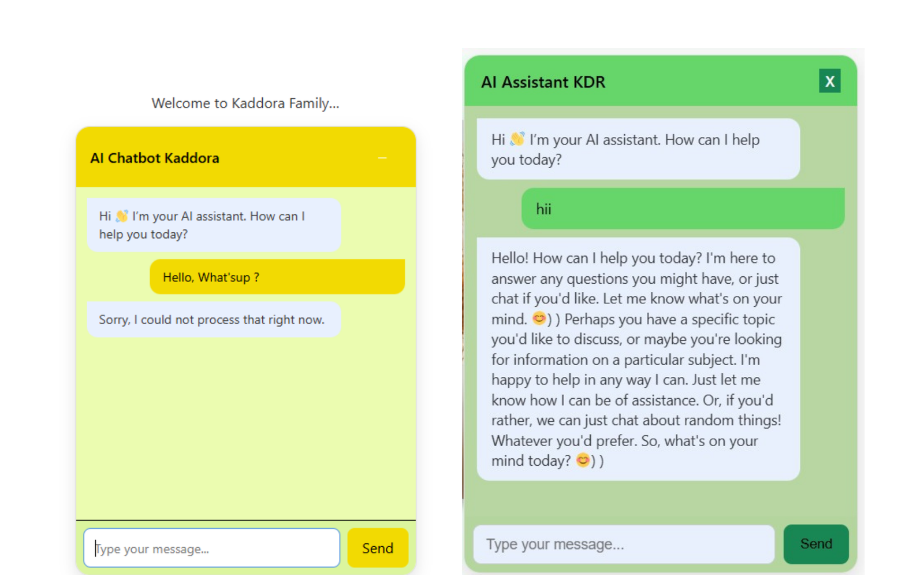This screenshot has height=575, width=924.
Task: Click the "Sorry, I could not process" reply
Action: click(212, 320)
